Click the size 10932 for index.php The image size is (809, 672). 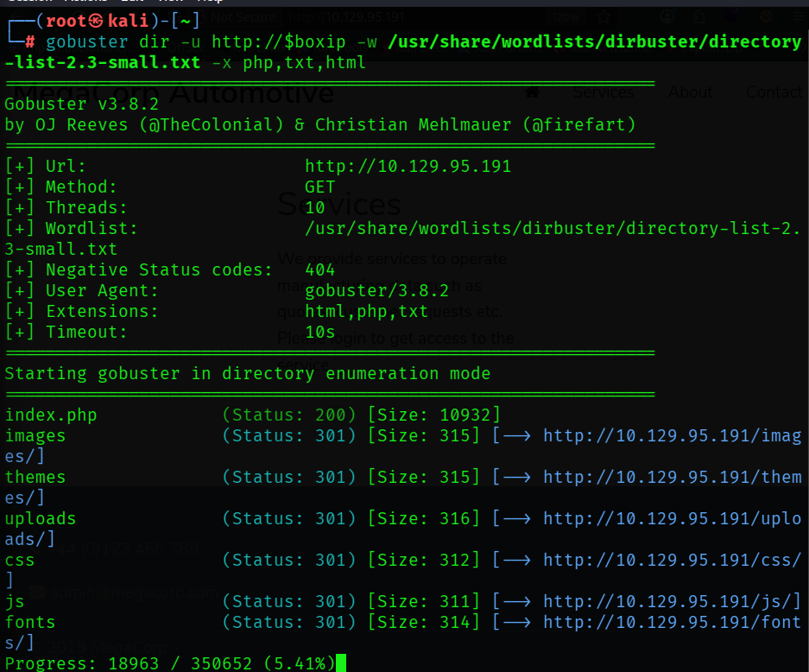[x=465, y=415]
